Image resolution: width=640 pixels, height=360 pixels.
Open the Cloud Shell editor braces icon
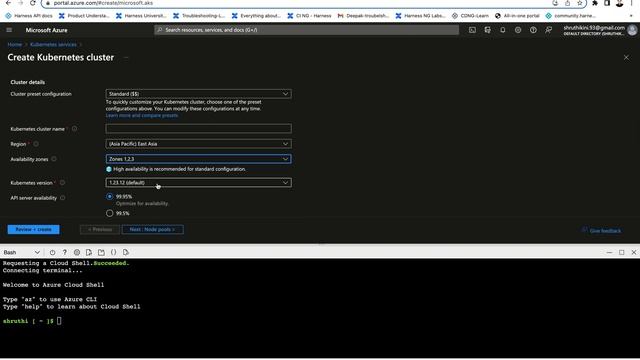(x=113, y=252)
